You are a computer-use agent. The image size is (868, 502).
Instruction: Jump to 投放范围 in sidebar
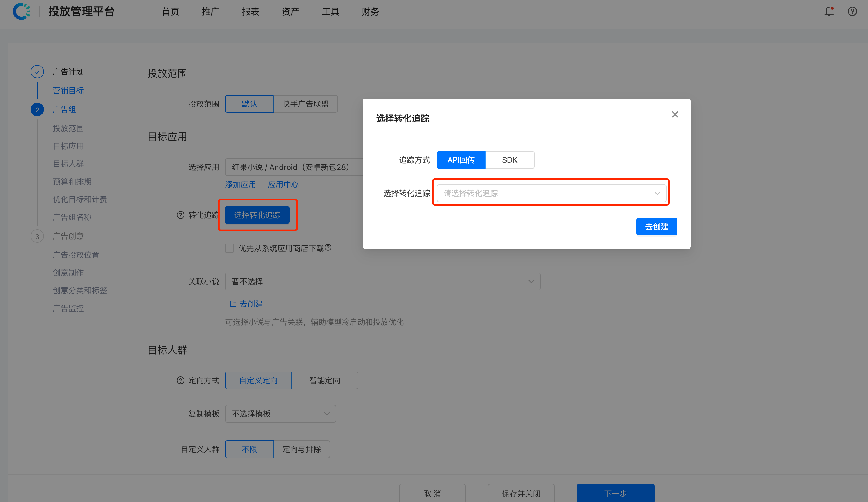[x=68, y=129]
